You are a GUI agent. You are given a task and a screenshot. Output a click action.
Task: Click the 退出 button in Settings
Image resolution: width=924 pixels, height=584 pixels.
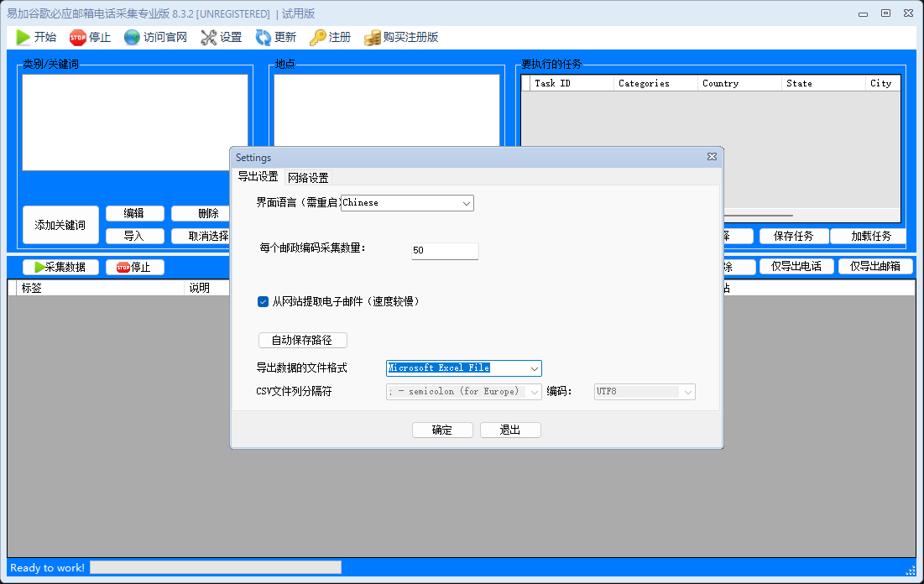510,430
